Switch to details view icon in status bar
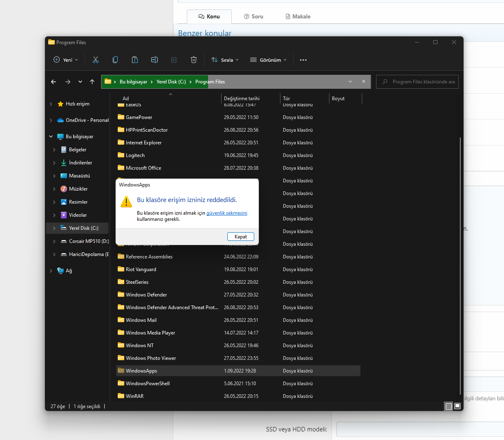The image size is (504, 440). point(449,406)
